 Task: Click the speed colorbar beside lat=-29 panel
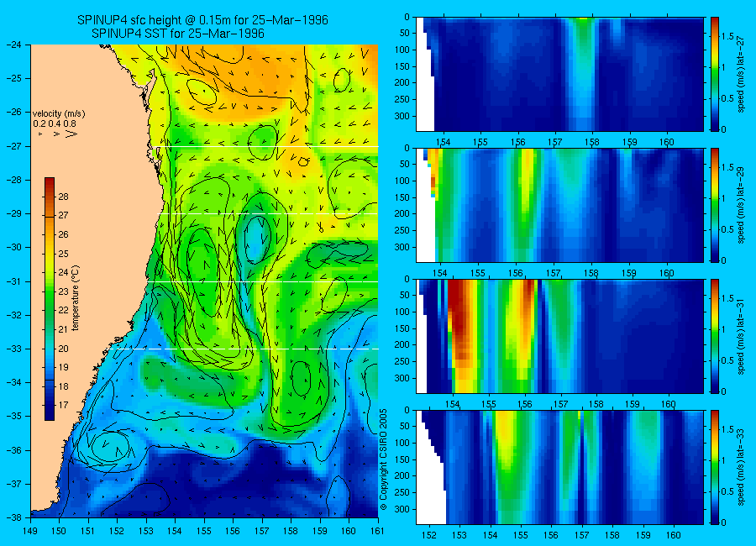point(715,206)
